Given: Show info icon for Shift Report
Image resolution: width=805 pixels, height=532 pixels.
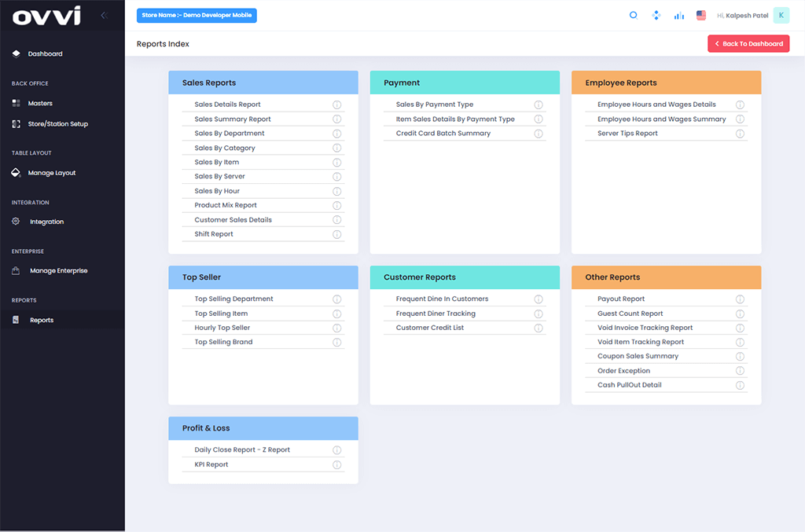Looking at the screenshot, I should click(x=336, y=234).
